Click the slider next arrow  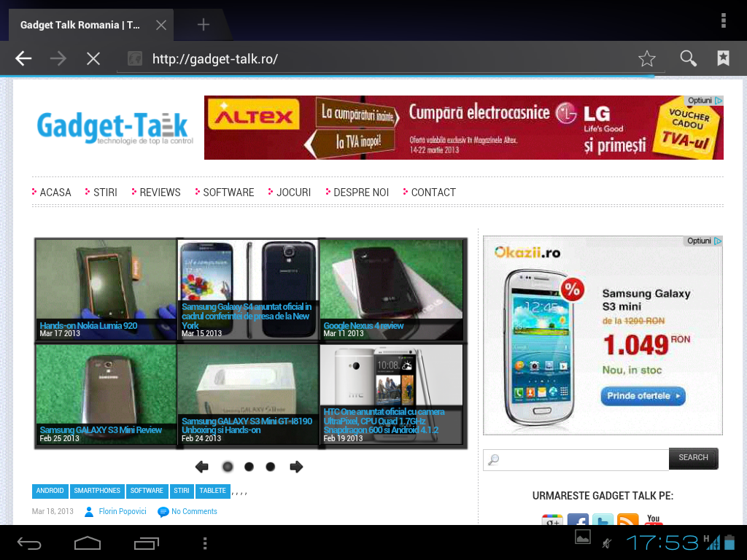pos(296,467)
